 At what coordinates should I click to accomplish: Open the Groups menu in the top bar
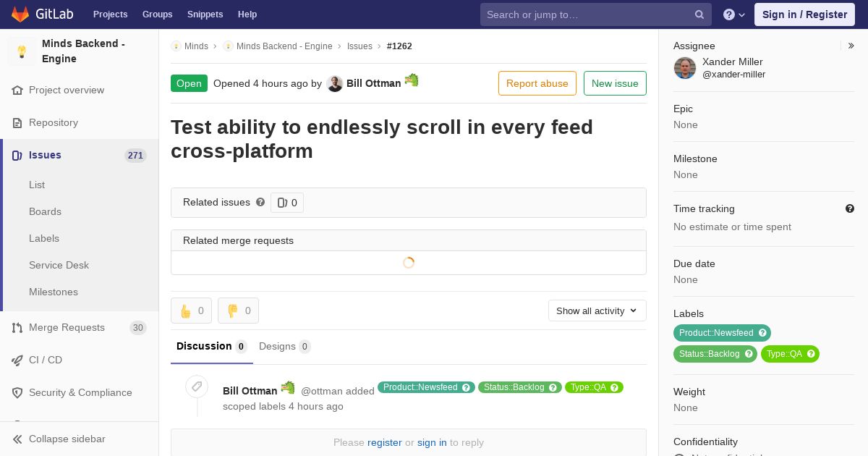click(157, 14)
